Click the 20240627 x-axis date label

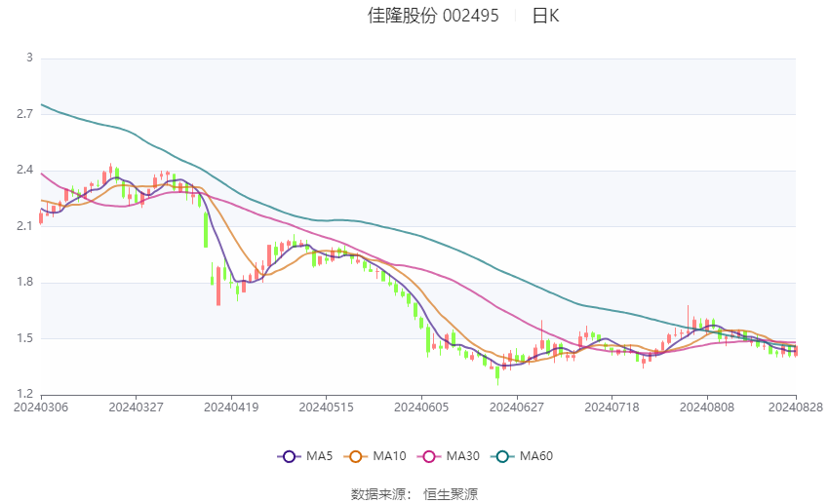(x=517, y=407)
